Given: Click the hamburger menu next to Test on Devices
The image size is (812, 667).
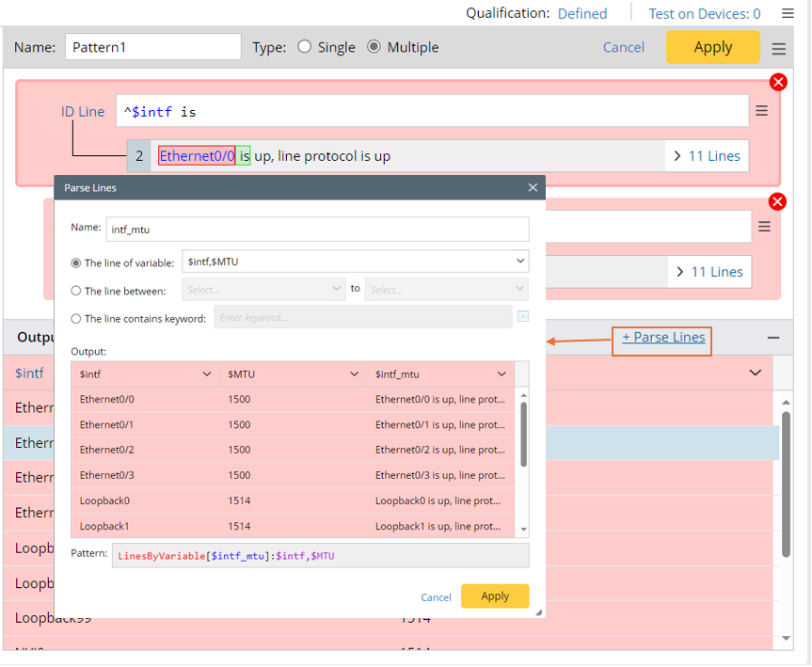Looking at the screenshot, I should tap(788, 13).
